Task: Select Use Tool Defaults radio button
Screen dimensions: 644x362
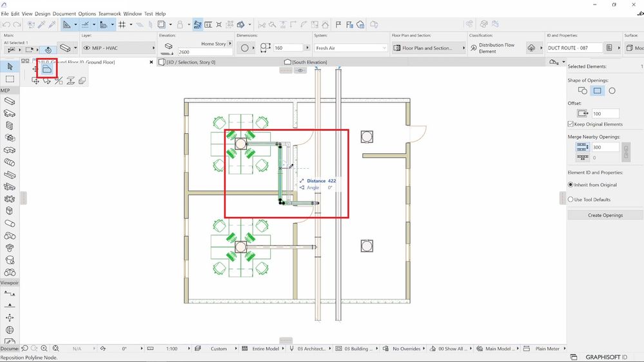Action: [x=571, y=200]
